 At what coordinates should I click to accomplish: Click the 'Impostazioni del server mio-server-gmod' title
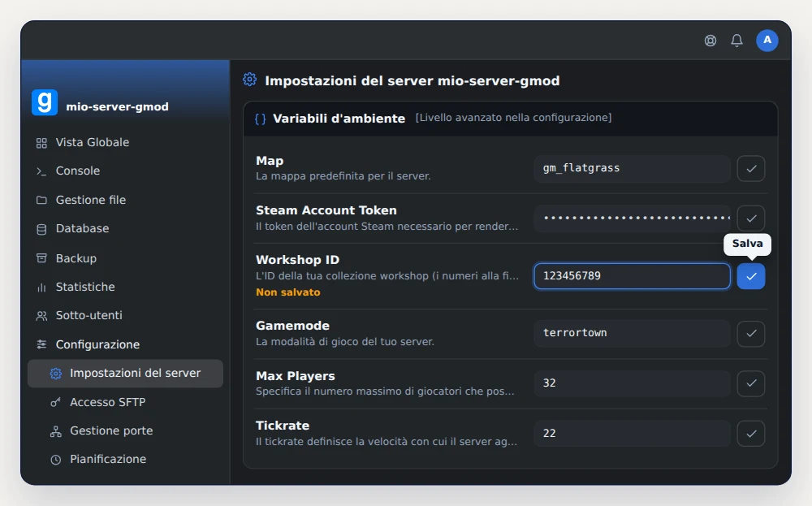pyautogui.click(x=412, y=80)
